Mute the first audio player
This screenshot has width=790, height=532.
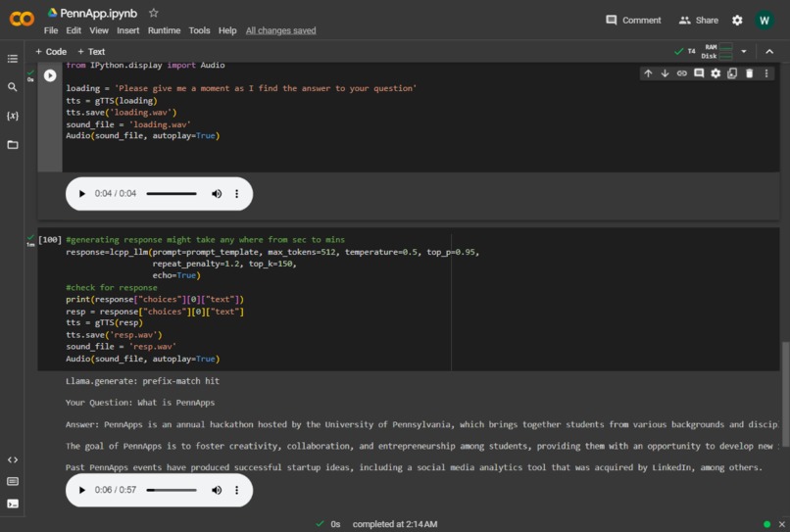[x=217, y=194]
